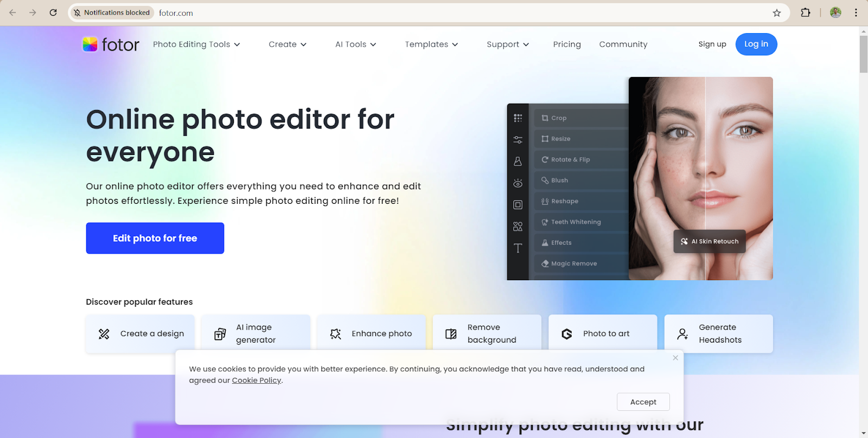Click the Photo to art icon
This screenshot has width=868, height=438.
coord(567,334)
